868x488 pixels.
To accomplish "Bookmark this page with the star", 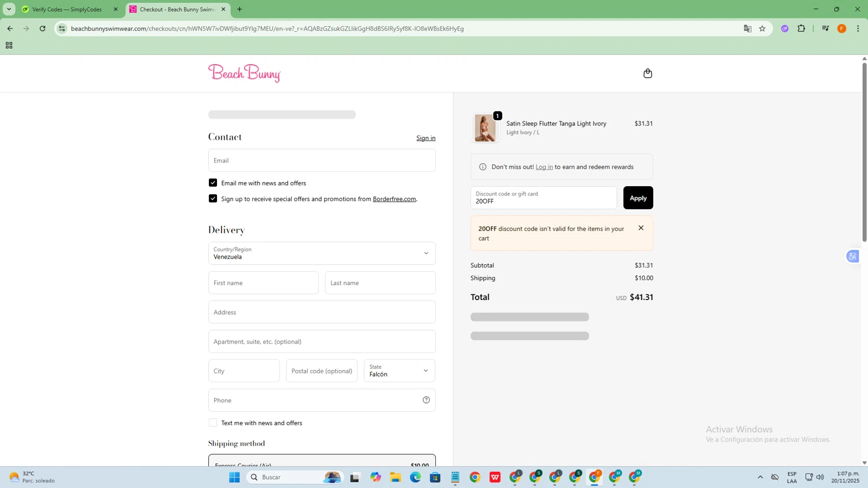I will pos(762,28).
